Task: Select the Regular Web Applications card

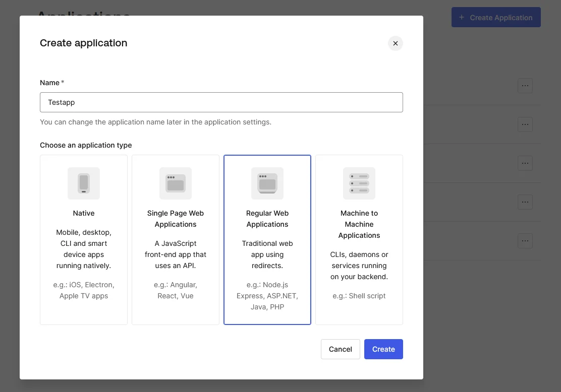Action: [x=267, y=239]
